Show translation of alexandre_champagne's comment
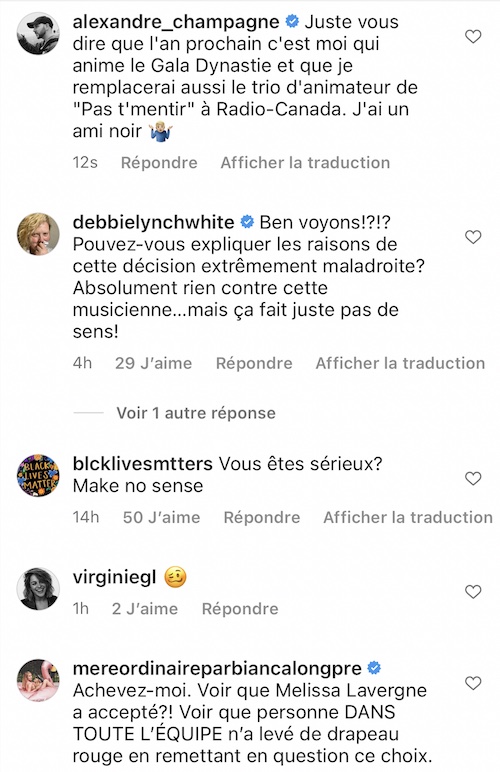This screenshot has height=772, width=500. pos(305,162)
